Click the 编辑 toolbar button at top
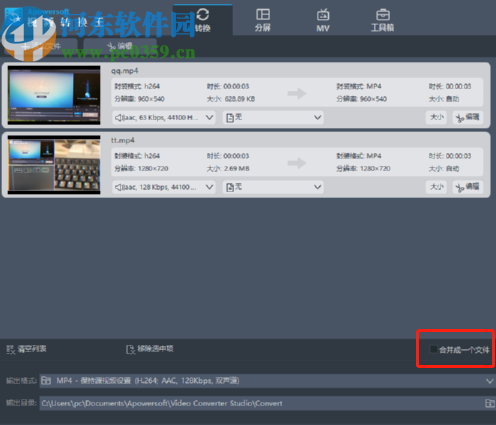Screen dimensions: 496x425 click(120, 46)
